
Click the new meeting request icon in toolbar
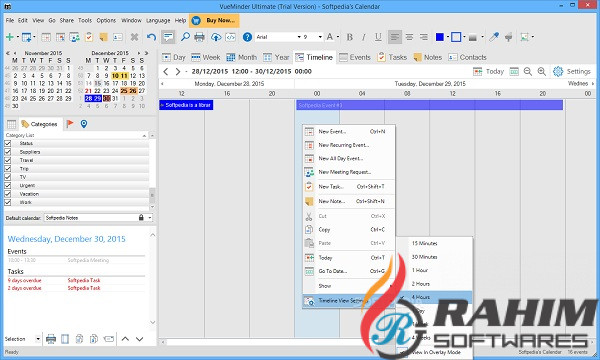pos(74,37)
